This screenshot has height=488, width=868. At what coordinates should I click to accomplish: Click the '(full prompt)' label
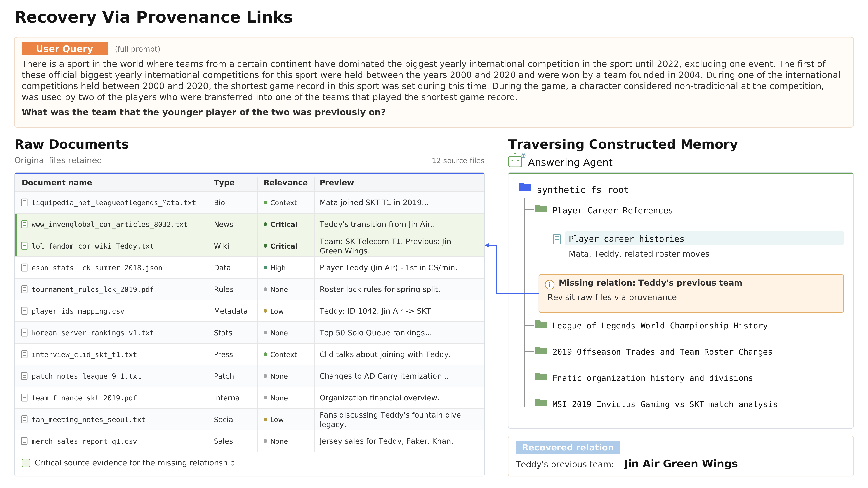(x=137, y=49)
